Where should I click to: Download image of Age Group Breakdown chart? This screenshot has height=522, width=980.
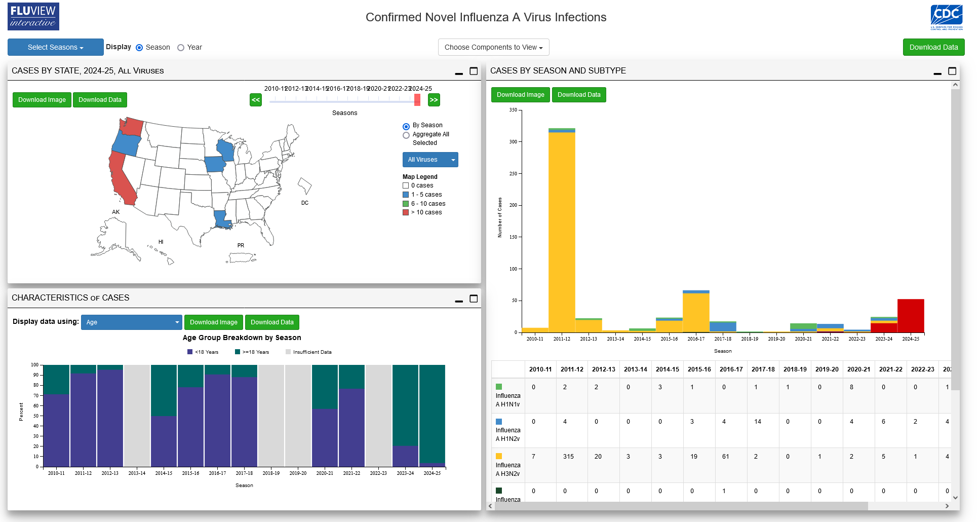coord(213,322)
